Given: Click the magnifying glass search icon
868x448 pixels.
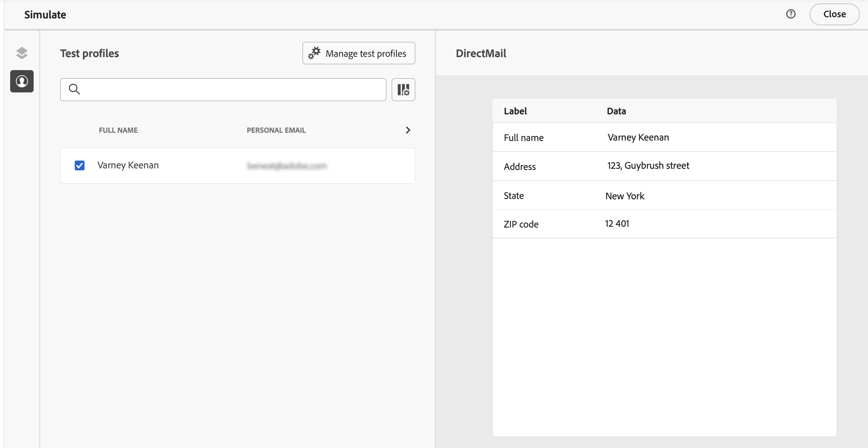Looking at the screenshot, I should [74, 90].
